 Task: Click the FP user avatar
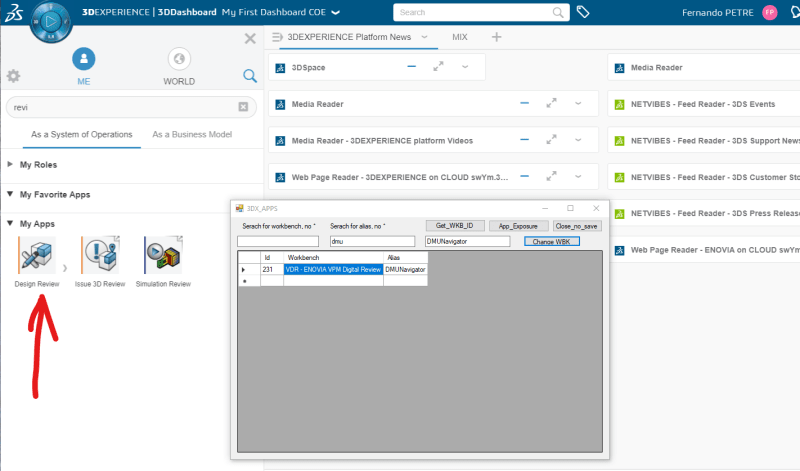(769, 12)
